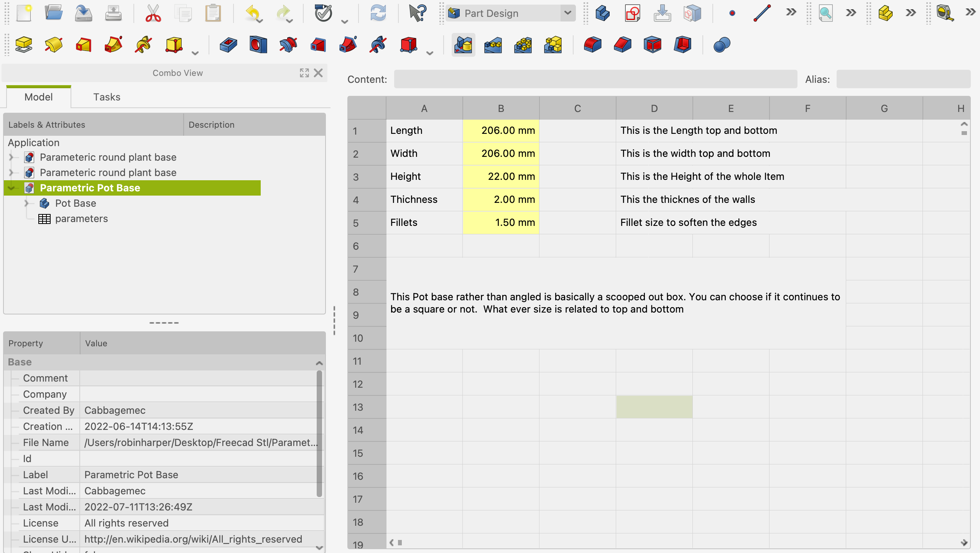Click the Undo arrow icon

[253, 13]
